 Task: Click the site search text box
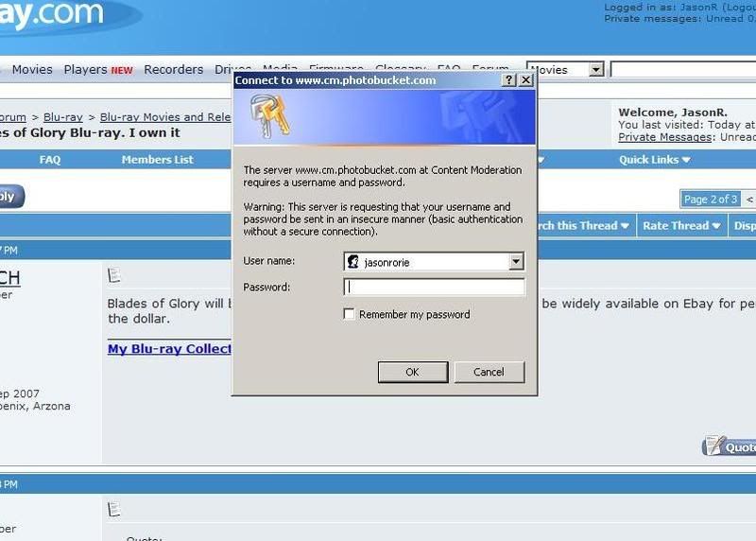click(683, 69)
